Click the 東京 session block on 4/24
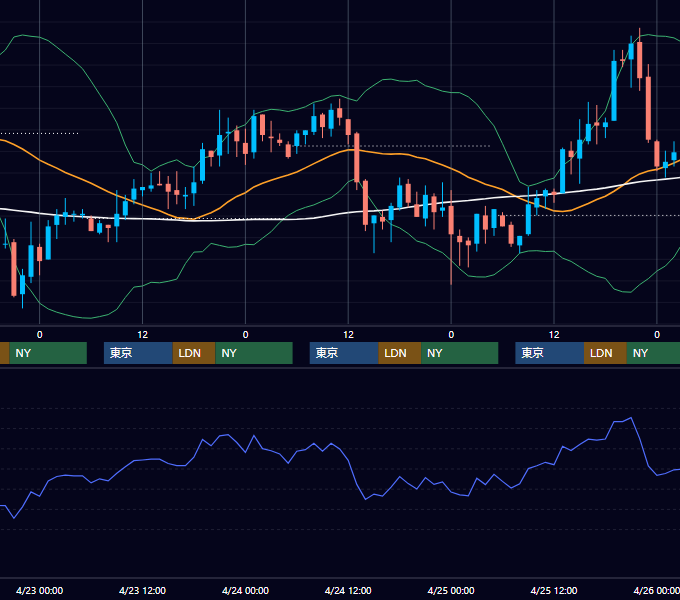Screen dimensions: 680x600 tap(344, 353)
